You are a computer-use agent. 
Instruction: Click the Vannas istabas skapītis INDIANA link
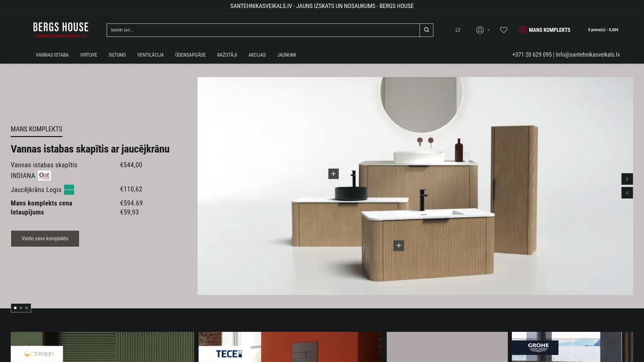coord(44,170)
